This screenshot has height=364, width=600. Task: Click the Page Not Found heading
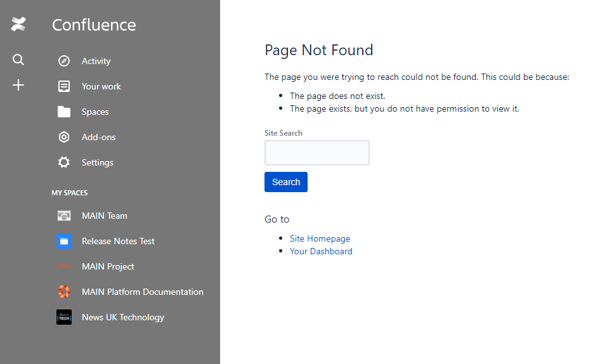[319, 50]
